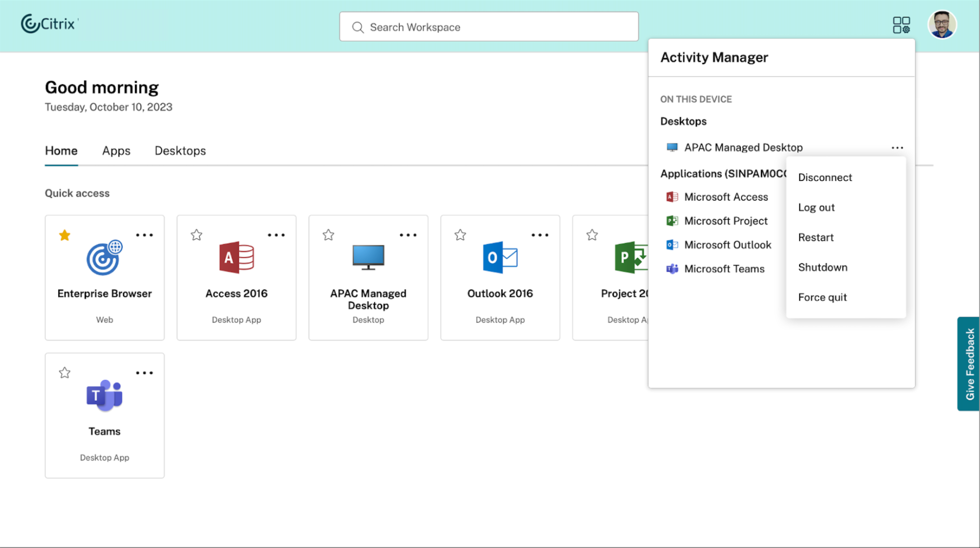Click the Citrix logo
This screenshot has width=980, height=548.
click(x=49, y=24)
